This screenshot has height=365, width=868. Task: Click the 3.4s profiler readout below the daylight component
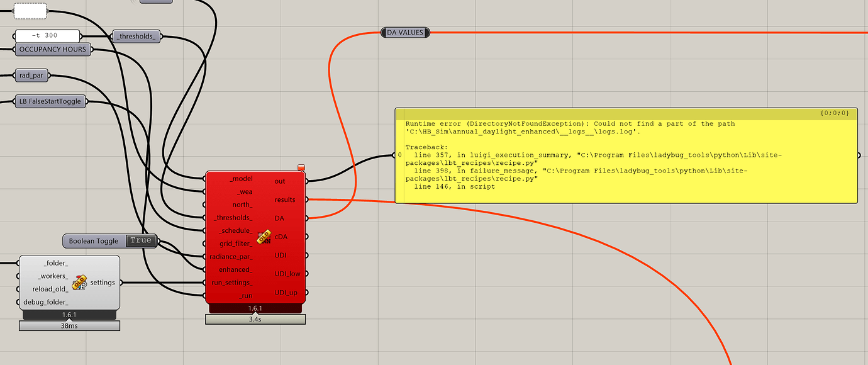click(x=255, y=319)
